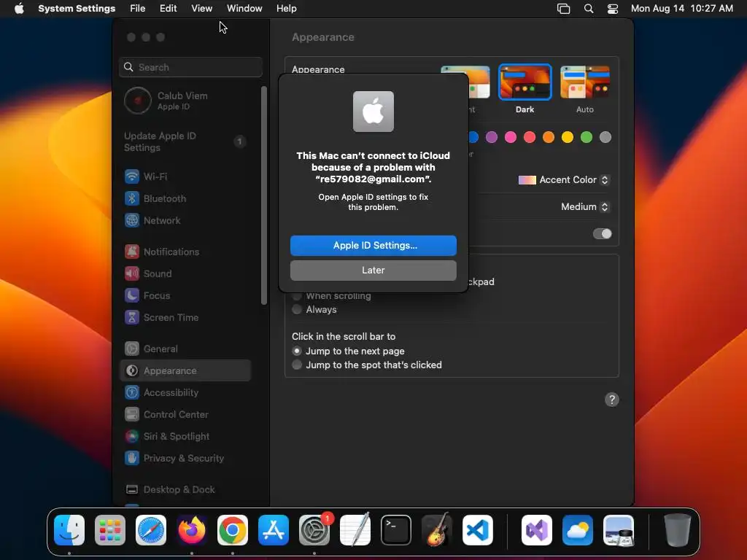Choose yellow accent color
Image resolution: width=747 pixels, height=560 pixels.
[x=568, y=138]
